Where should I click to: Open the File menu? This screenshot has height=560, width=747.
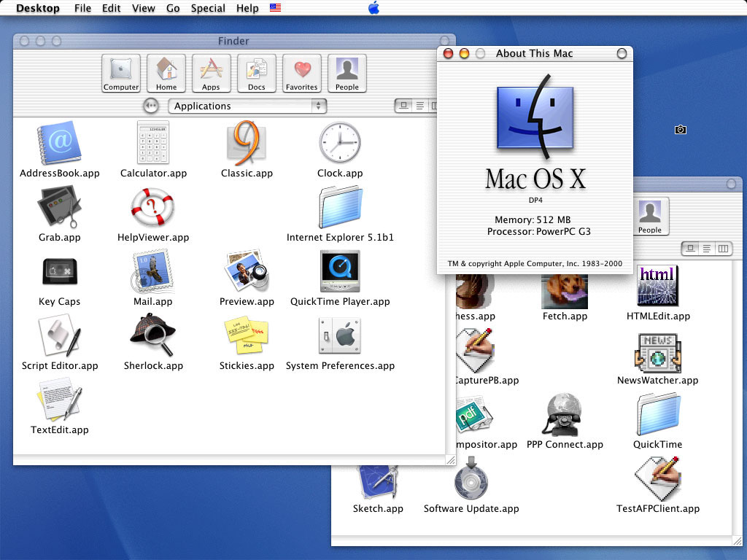(82, 8)
